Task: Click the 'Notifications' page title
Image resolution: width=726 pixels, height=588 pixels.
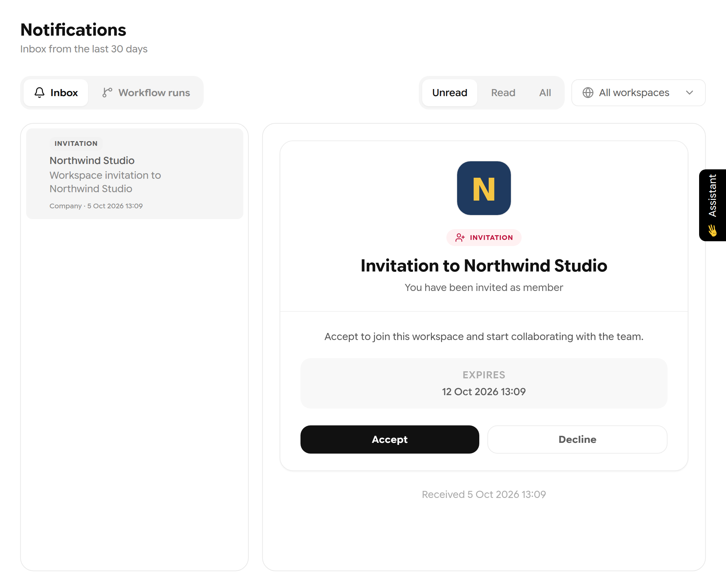Action: pos(73,30)
